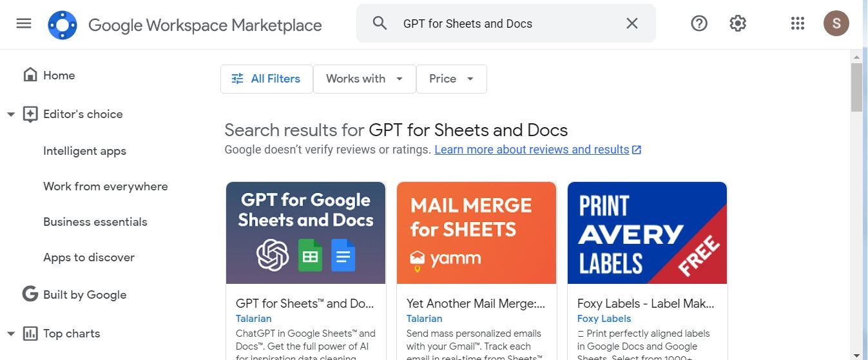This screenshot has width=868, height=360.
Task: Open the Settings gear icon
Action: [738, 24]
